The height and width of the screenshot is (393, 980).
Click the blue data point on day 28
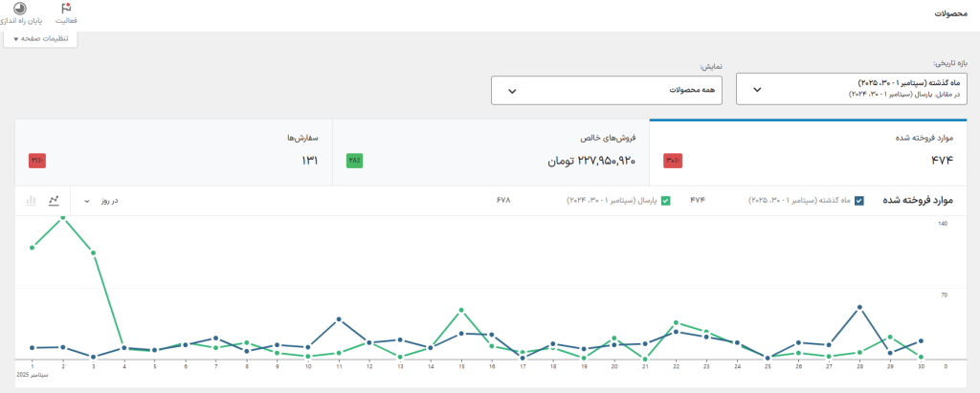coord(860,307)
